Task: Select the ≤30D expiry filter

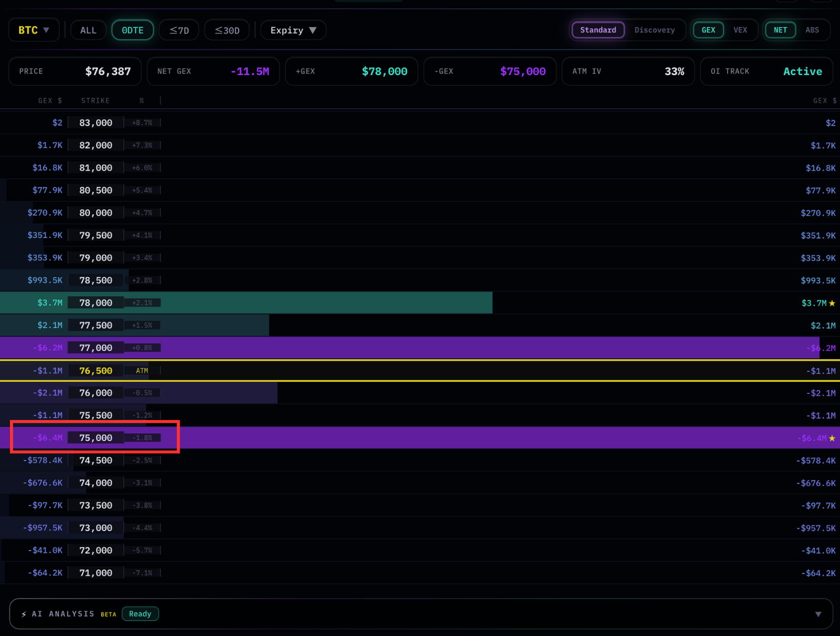Action: [227, 30]
